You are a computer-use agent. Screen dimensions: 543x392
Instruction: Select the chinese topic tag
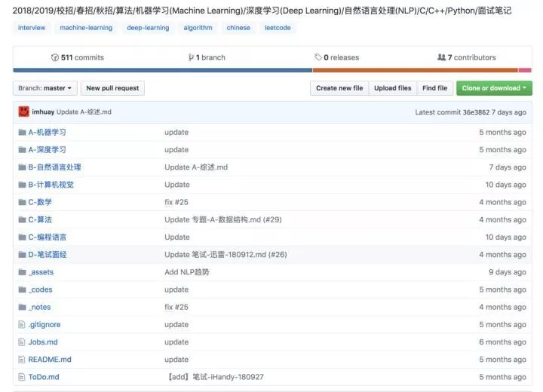tap(238, 28)
